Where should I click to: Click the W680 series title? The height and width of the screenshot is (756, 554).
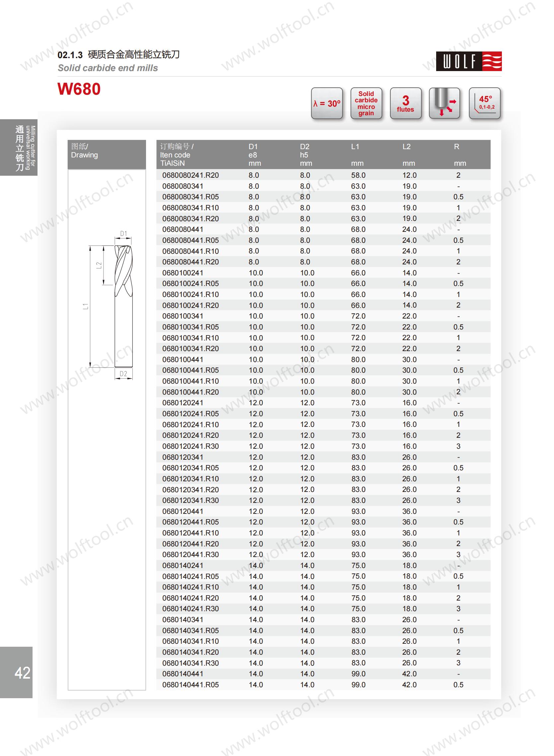point(79,89)
